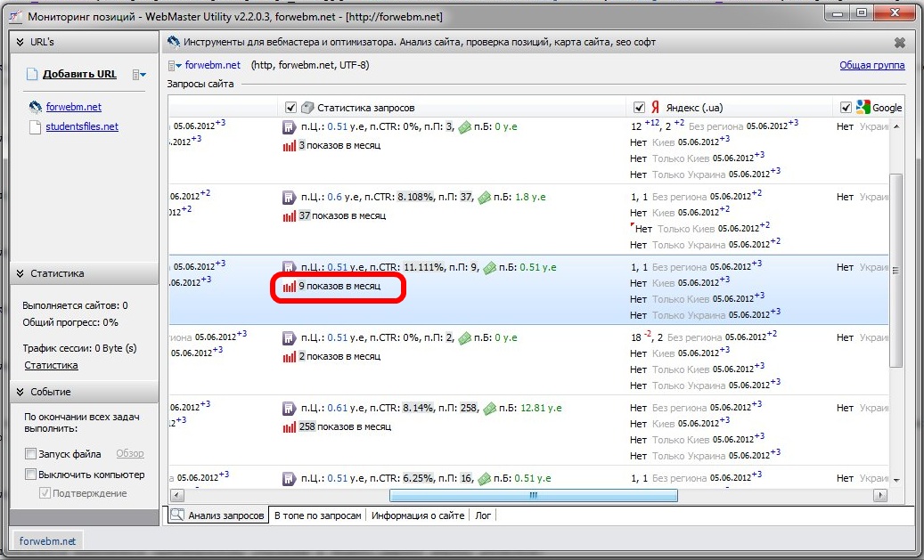The height and width of the screenshot is (560, 924).
Task: Click the page icon next to Добавить URL
Action: pyautogui.click(x=33, y=74)
